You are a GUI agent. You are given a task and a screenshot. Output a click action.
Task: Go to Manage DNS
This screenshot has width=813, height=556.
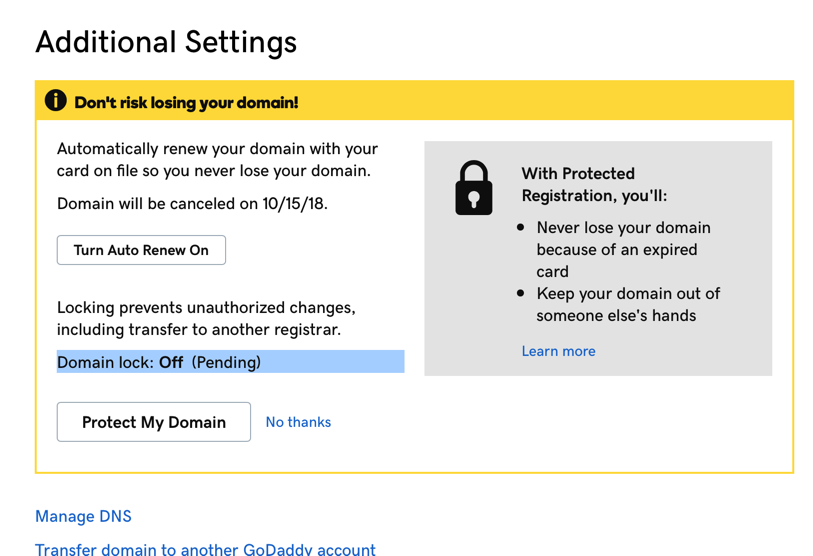pos(83,516)
